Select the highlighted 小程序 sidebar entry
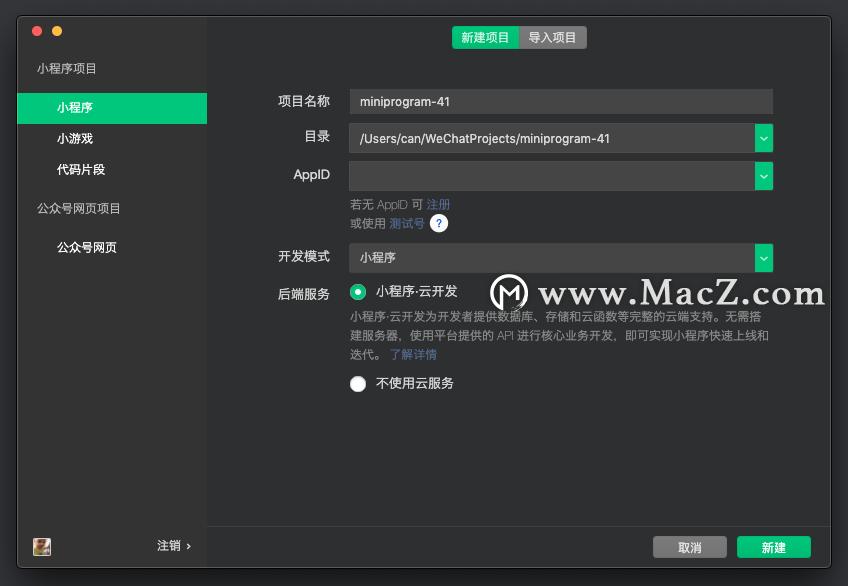The height and width of the screenshot is (586, 848). coord(73,108)
